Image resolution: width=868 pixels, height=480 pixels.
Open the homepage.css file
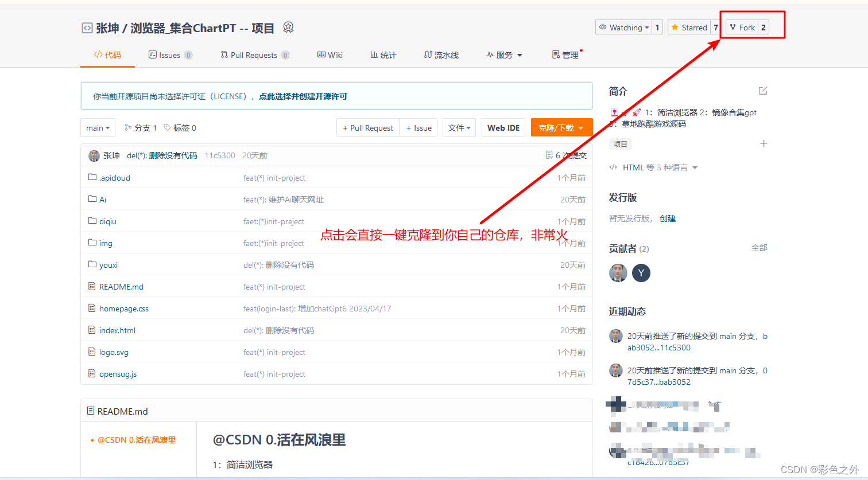[x=124, y=309]
